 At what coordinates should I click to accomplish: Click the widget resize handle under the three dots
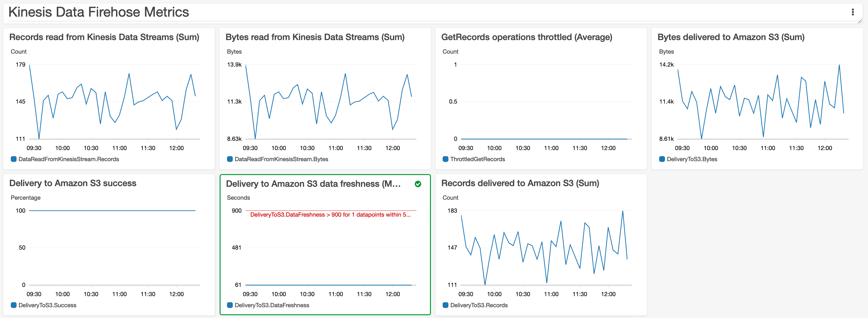[860, 21]
